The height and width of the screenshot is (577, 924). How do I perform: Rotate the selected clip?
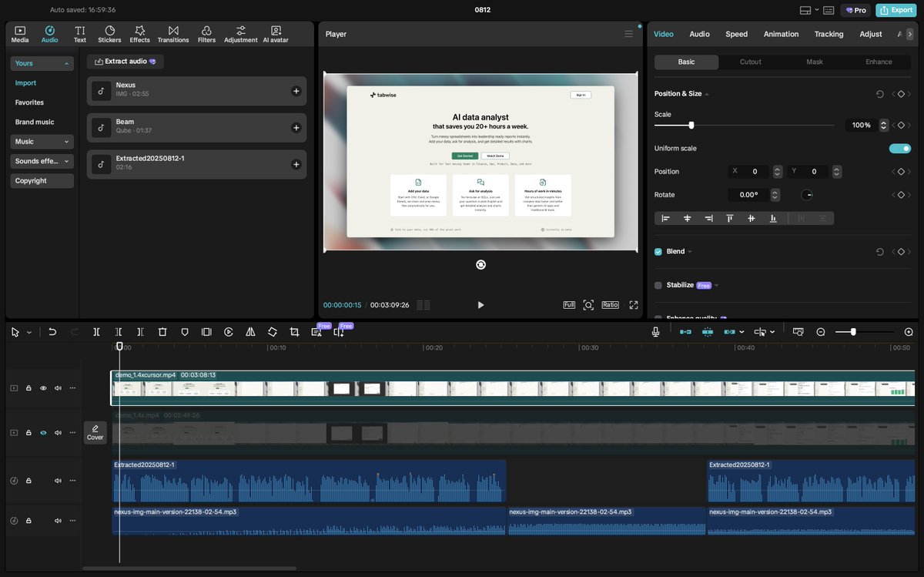[x=273, y=332]
